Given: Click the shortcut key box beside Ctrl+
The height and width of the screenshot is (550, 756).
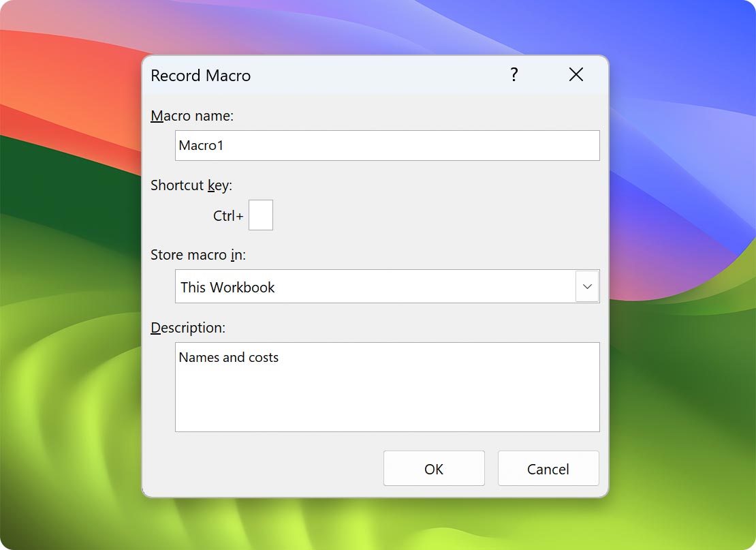Looking at the screenshot, I should [261, 215].
